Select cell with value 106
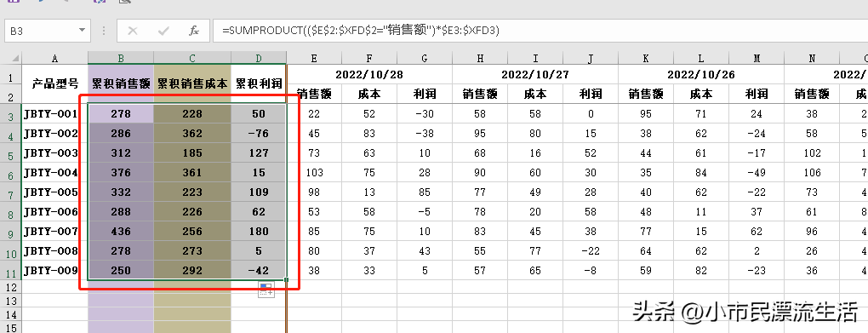The height and width of the screenshot is (333, 868). [812, 173]
